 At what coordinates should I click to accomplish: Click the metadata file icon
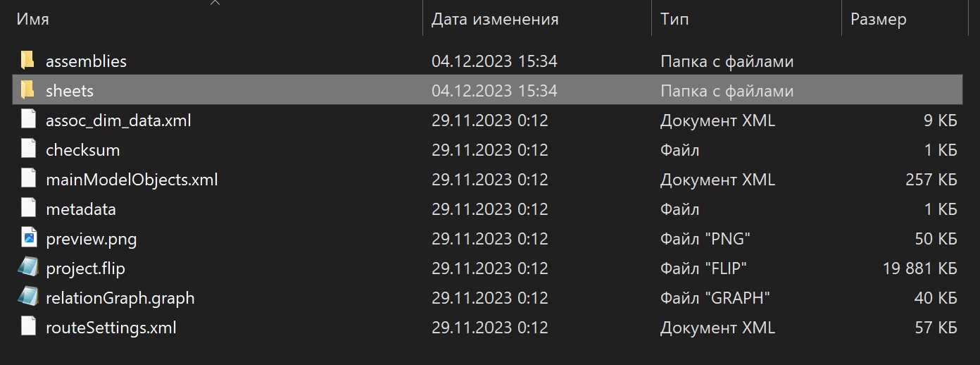tap(28, 209)
